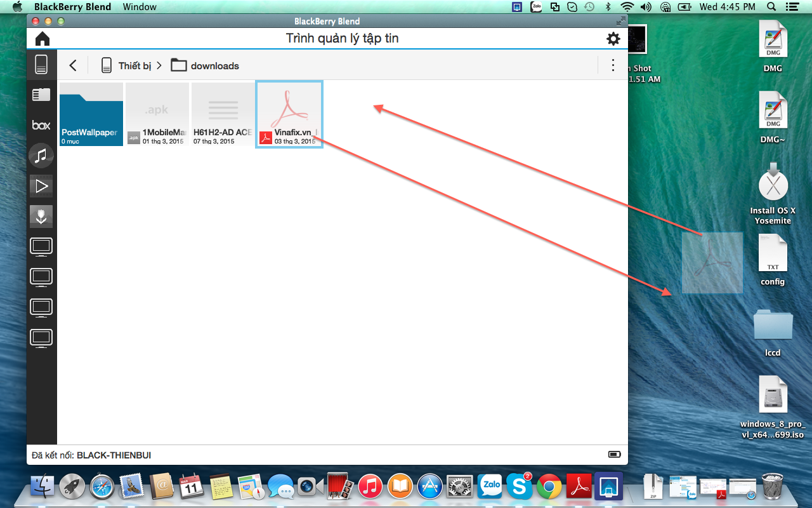Click BlackBerry Blend icon in the Dock
The image size is (812, 508).
[x=608, y=486]
